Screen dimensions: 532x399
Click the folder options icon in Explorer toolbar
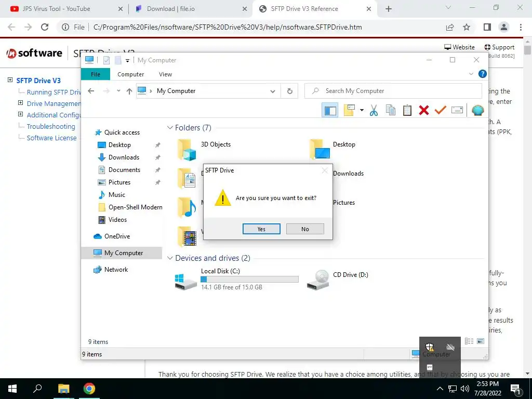(349, 110)
